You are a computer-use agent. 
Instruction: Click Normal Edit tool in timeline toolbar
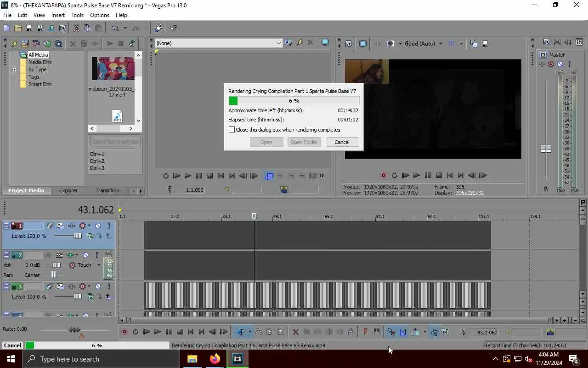pos(241,332)
